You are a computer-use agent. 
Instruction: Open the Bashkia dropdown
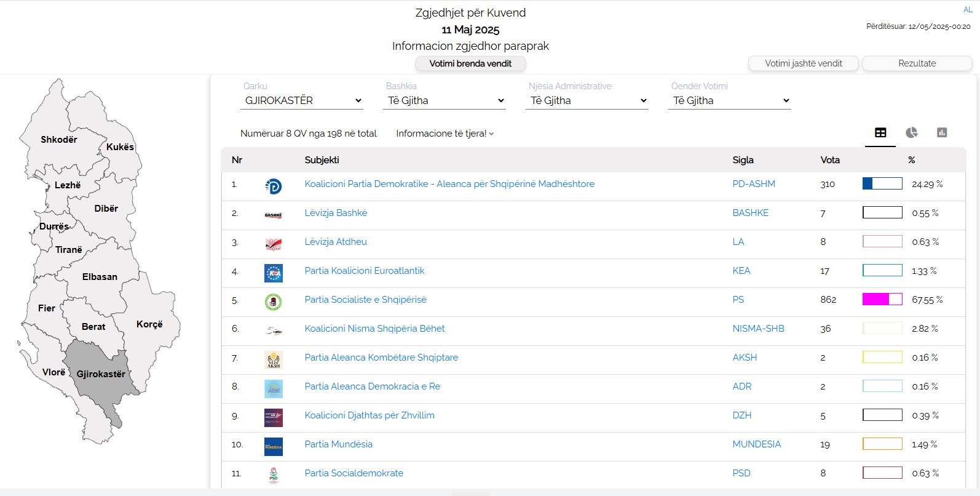tap(444, 101)
